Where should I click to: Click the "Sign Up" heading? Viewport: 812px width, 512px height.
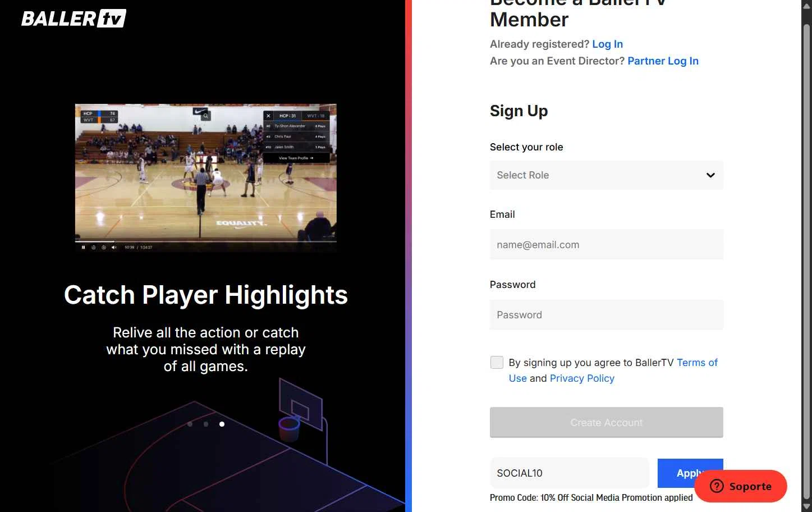coord(519,111)
